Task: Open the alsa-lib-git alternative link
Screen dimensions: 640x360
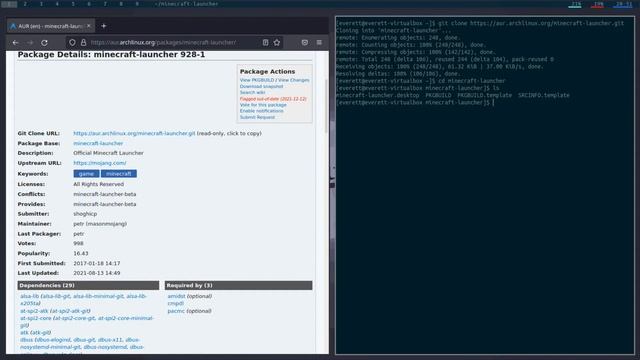Action: (x=56, y=296)
